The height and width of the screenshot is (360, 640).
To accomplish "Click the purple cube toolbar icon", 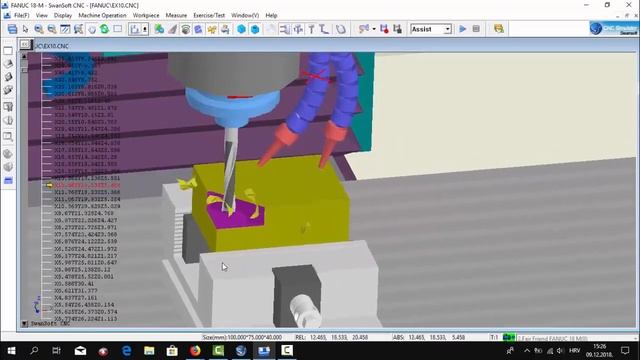I will [198, 29].
